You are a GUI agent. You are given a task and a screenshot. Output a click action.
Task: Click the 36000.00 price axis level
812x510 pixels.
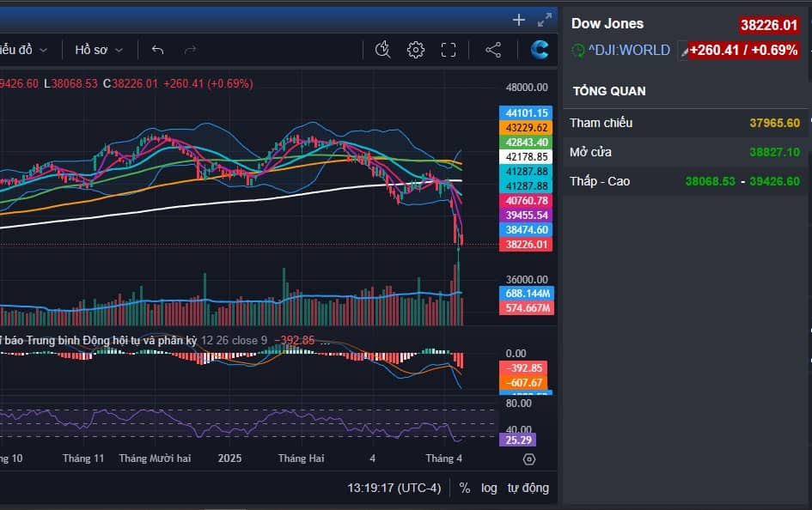pos(527,279)
